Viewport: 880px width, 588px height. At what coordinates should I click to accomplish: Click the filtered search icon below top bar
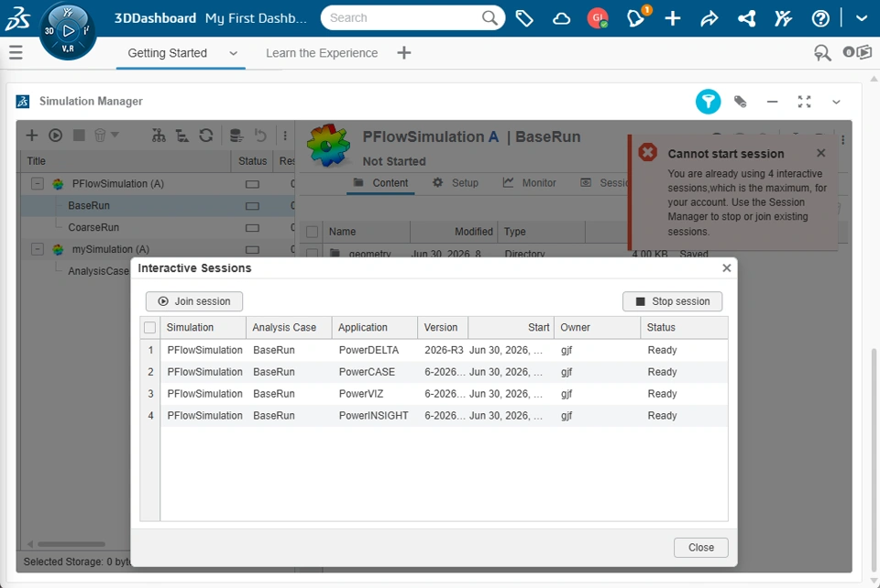(822, 53)
